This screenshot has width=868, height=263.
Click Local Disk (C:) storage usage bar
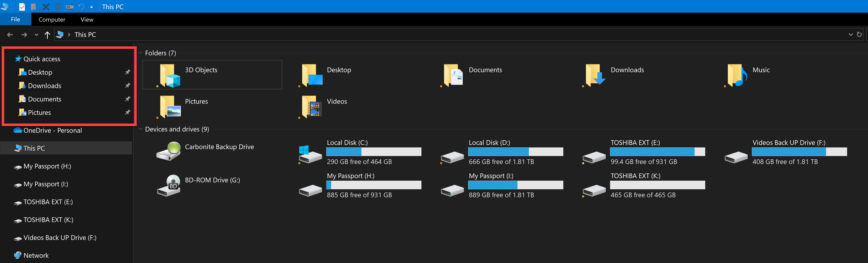click(x=374, y=152)
